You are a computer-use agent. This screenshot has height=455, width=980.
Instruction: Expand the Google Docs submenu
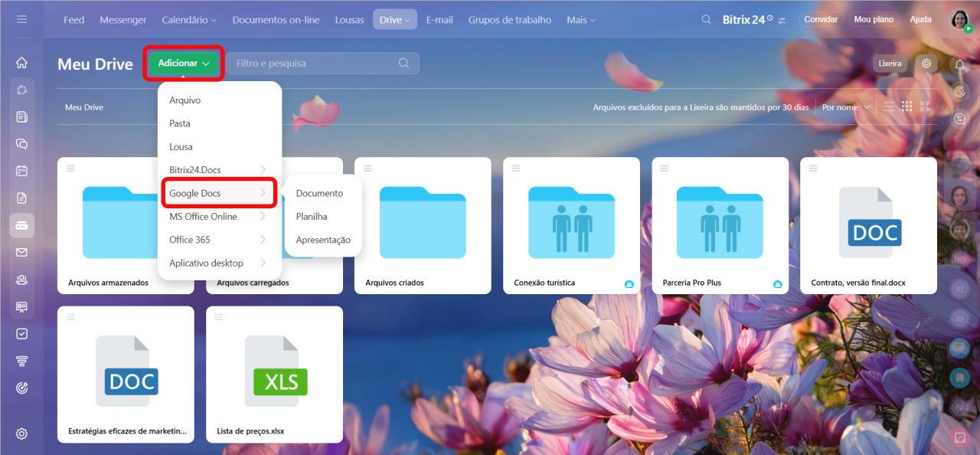[x=220, y=193]
